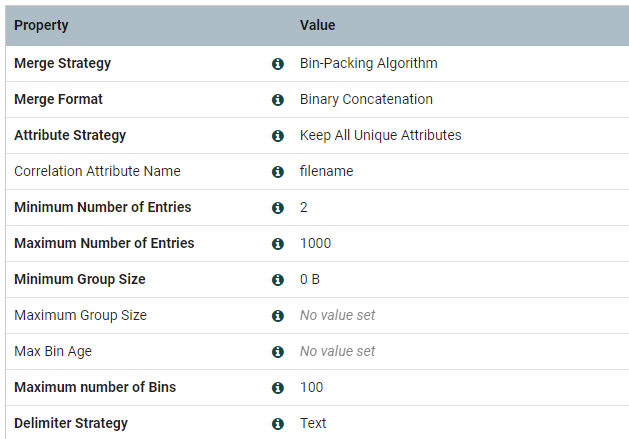
Task: Click the Value column header
Action: pyautogui.click(x=317, y=25)
